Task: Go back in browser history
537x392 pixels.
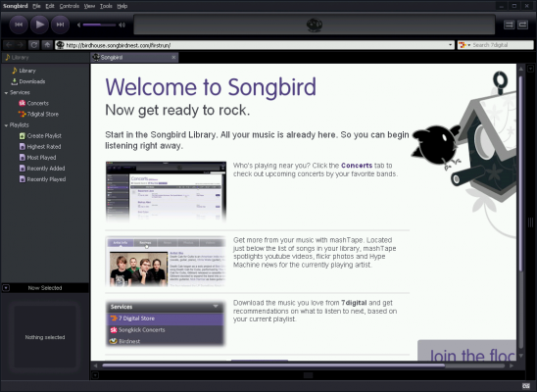Action: point(9,45)
